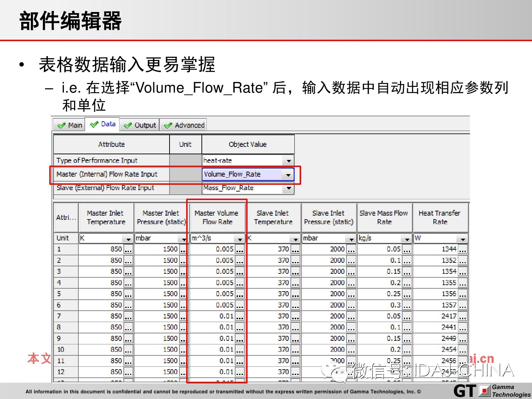Click ellipsis button beside 2449 in row 9
This screenshot has width=532, height=399.
click(x=462, y=339)
